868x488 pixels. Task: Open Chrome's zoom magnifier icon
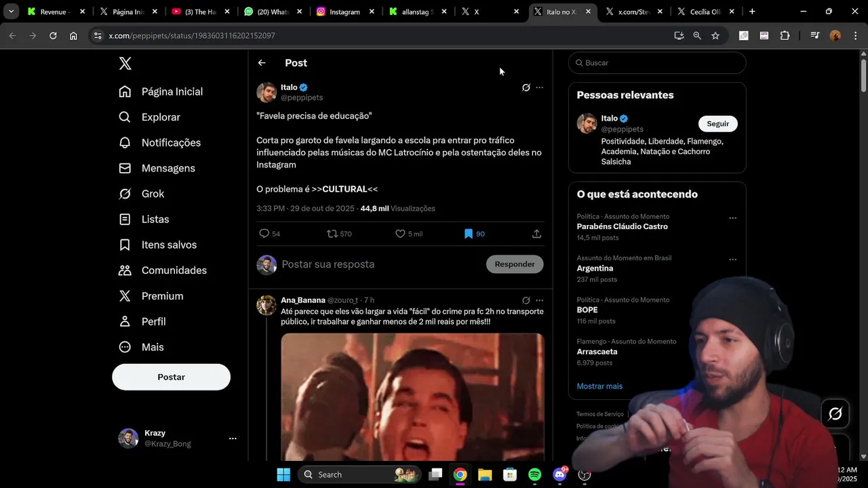697,36
